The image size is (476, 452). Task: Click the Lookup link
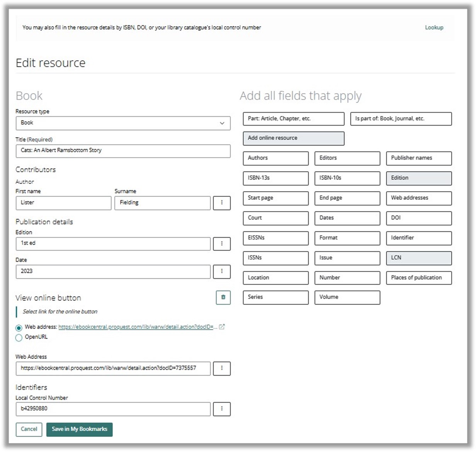pos(434,27)
